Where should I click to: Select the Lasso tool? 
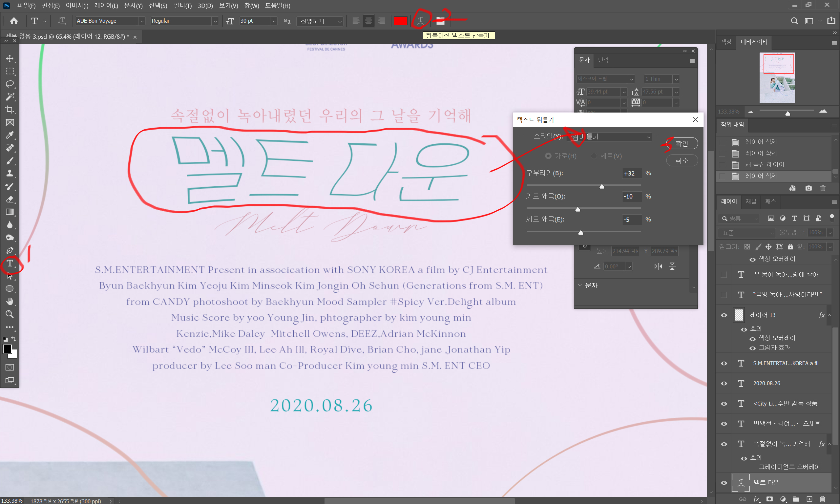point(10,84)
